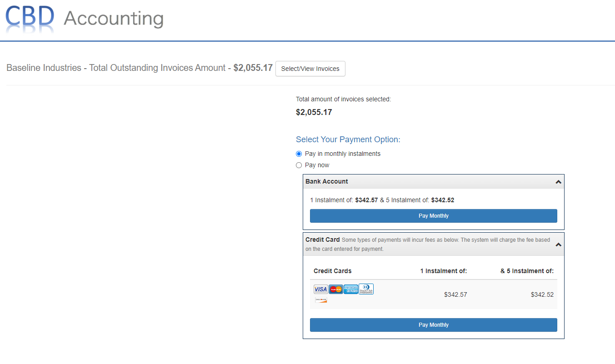615x364 pixels.
Task: Open Select/View Invoices
Action: [x=310, y=69]
